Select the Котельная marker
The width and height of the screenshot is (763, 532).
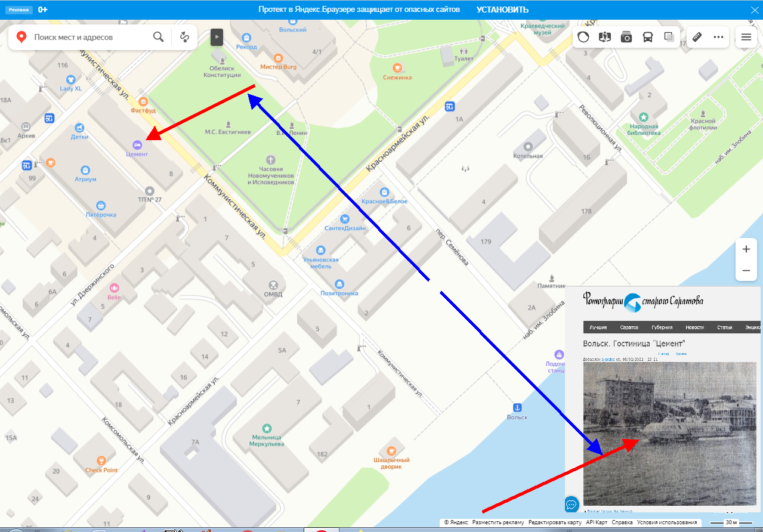(x=528, y=147)
